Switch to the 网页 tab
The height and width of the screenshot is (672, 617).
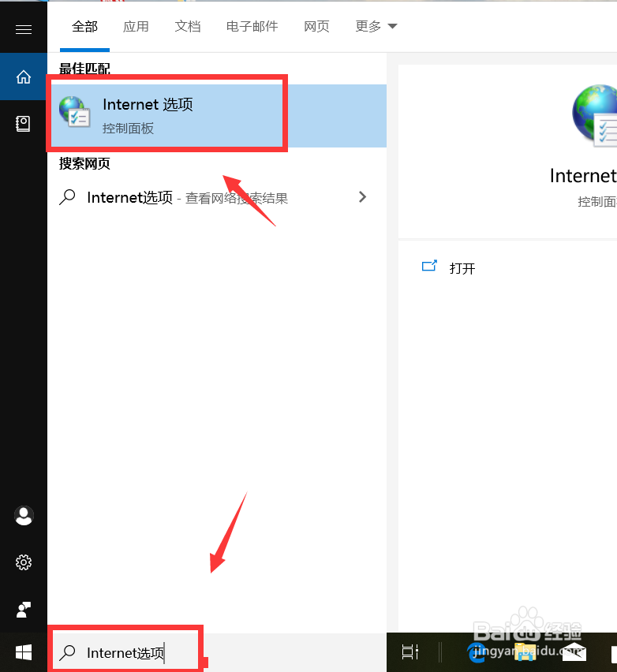coord(317,27)
